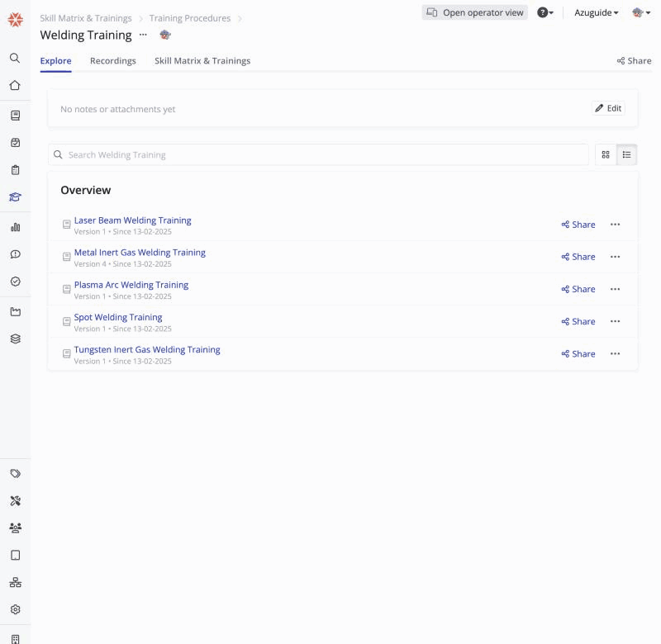Select the Explore tab
The height and width of the screenshot is (644, 661).
point(55,60)
